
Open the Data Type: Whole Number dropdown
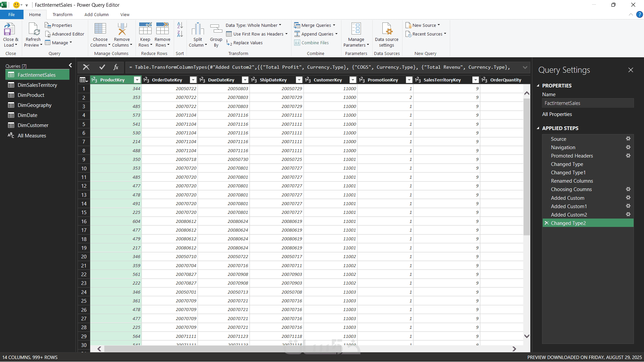click(x=253, y=25)
